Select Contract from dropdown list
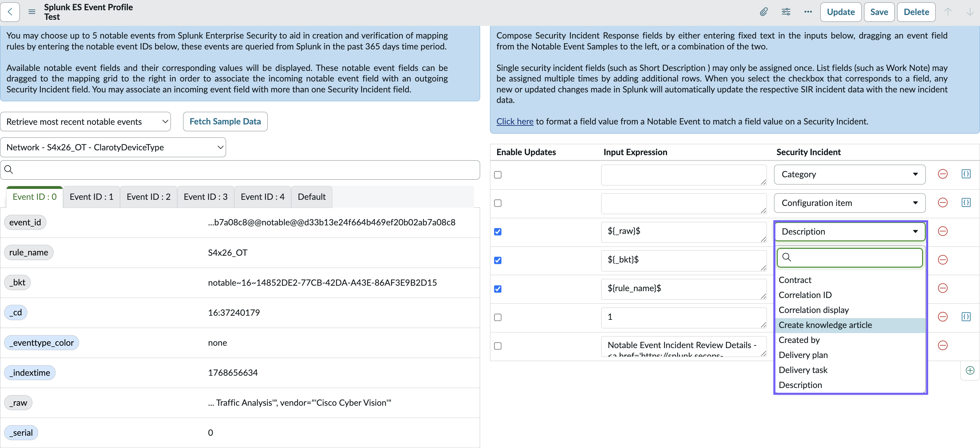Viewport: 980px width, 448px height. tap(850, 280)
